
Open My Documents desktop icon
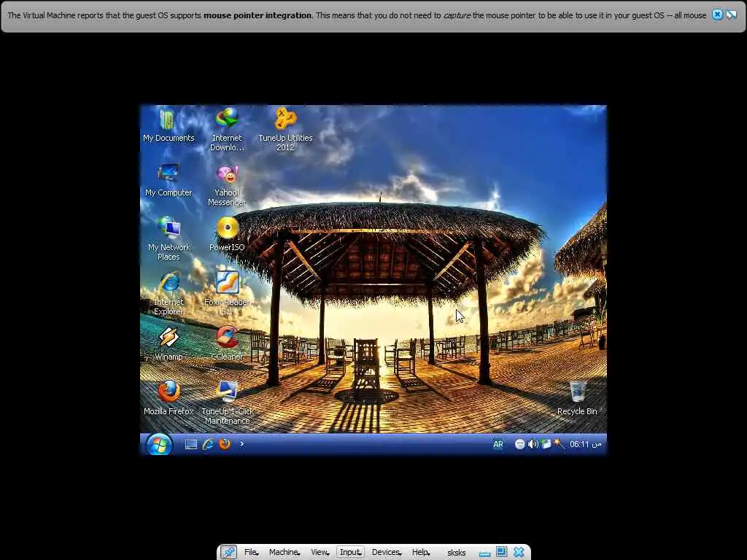[169, 126]
